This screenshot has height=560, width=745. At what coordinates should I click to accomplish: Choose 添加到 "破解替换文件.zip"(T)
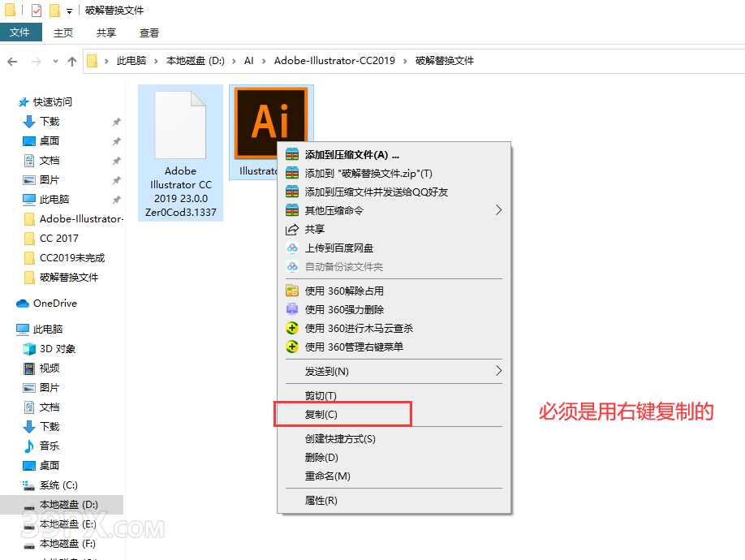(x=394, y=174)
